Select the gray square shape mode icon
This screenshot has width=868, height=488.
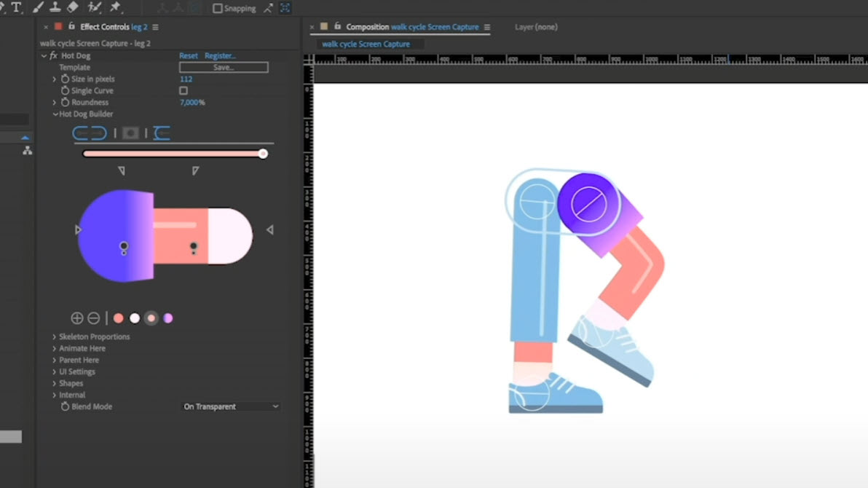coord(130,133)
